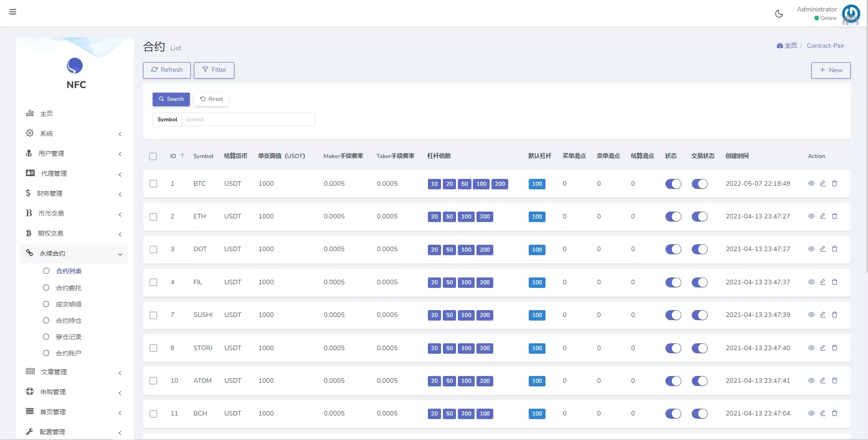Toggle dark mode with the moon icon
Viewport: 868px width, 440px height.
779,14
